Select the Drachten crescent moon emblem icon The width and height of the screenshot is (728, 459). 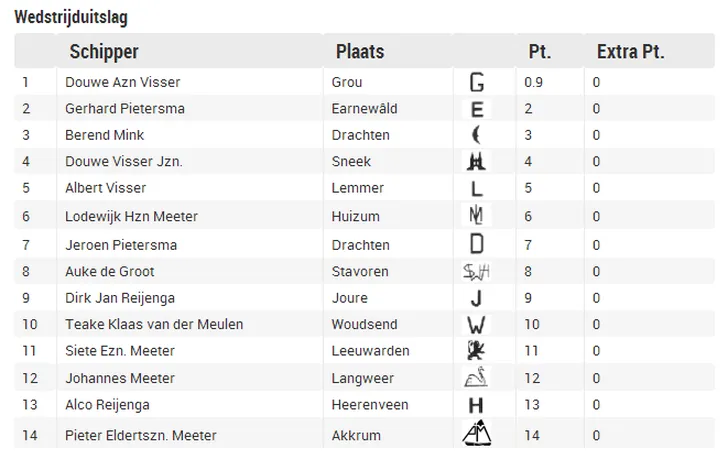click(477, 135)
